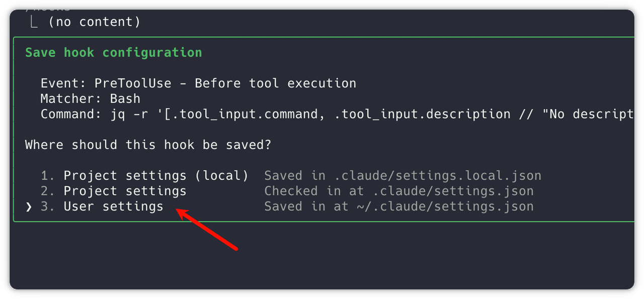Click the "Bash" matcher value
The image size is (644, 299).
(x=125, y=98)
